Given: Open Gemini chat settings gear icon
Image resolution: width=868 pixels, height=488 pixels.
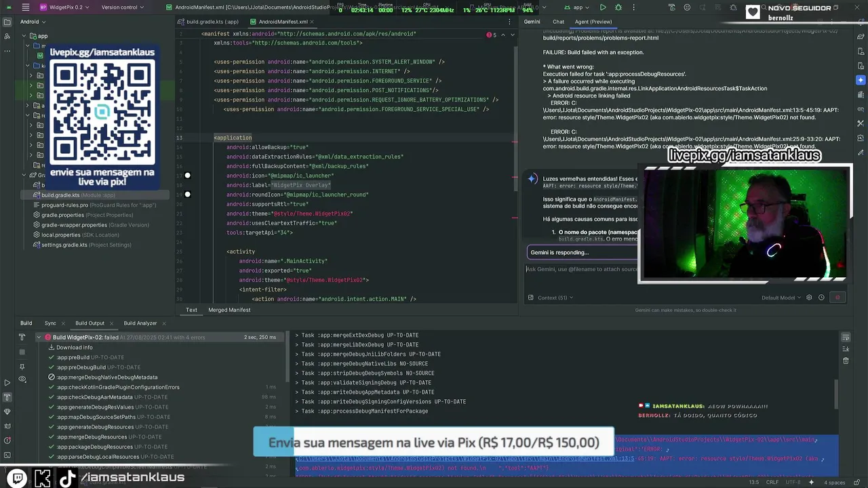Looking at the screenshot, I should click(x=809, y=298).
